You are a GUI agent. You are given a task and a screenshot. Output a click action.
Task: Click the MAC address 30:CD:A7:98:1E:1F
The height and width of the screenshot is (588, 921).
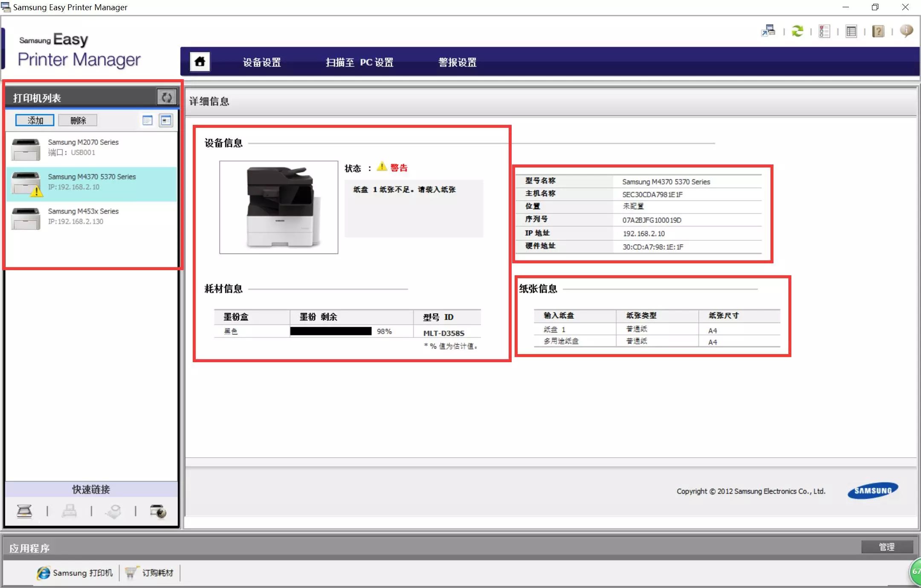click(x=653, y=247)
